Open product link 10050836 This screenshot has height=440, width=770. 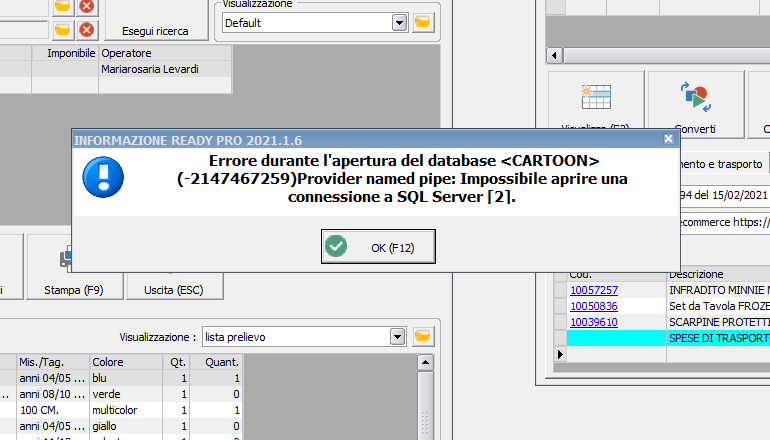click(x=594, y=306)
